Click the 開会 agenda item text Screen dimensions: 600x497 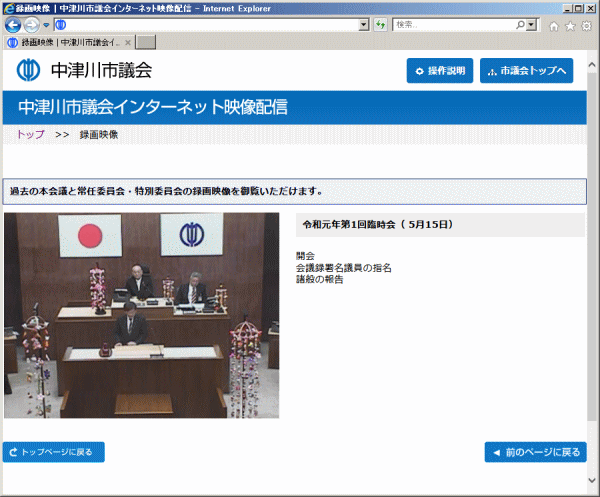tap(305, 256)
